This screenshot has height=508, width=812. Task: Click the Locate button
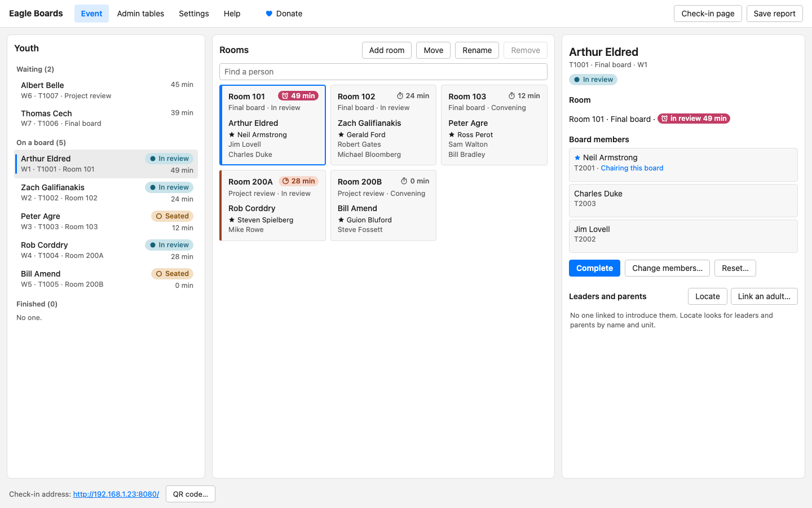click(x=707, y=296)
